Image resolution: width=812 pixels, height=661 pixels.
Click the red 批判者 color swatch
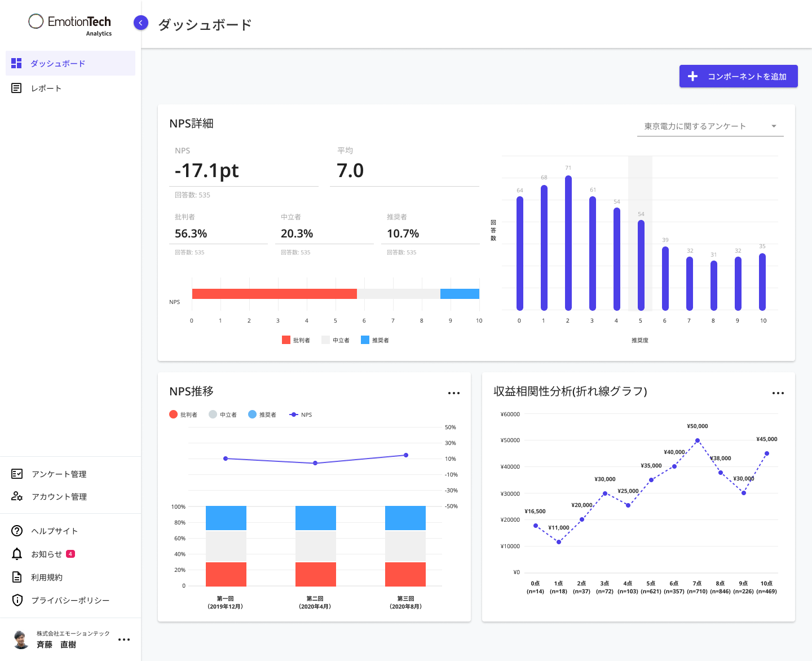[x=286, y=340]
